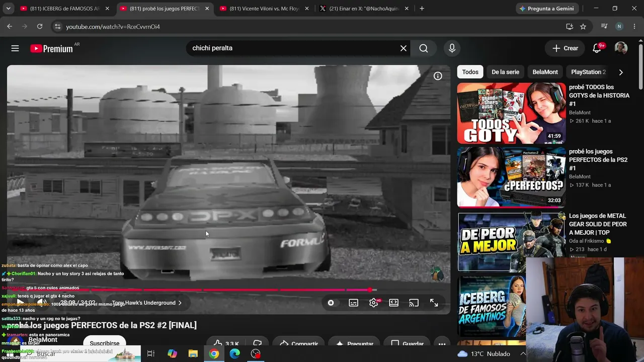The width and height of the screenshot is (644, 362).
Task: Close the 'Einar en X' tab
Action: (407, 9)
